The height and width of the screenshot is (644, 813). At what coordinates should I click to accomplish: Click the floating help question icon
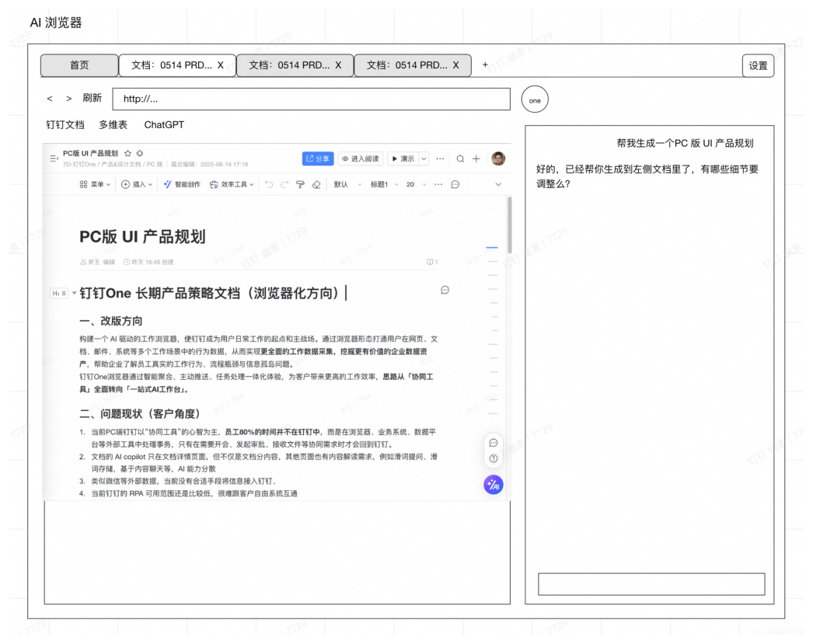[494, 458]
